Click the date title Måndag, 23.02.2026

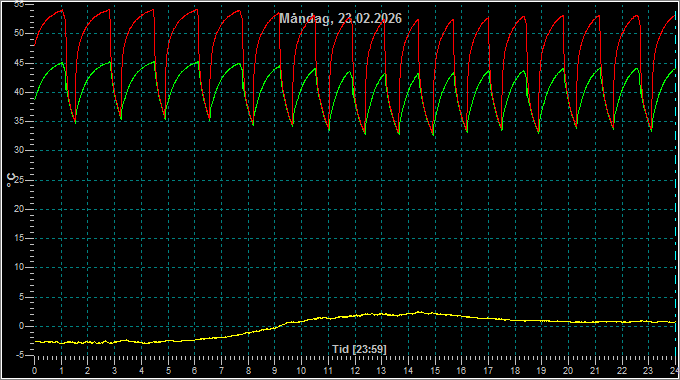point(340,18)
